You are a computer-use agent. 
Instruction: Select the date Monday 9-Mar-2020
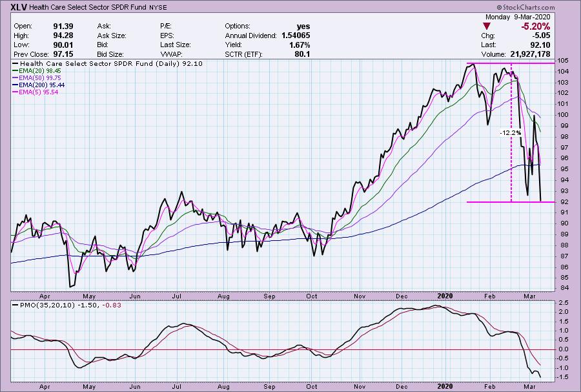518,17
